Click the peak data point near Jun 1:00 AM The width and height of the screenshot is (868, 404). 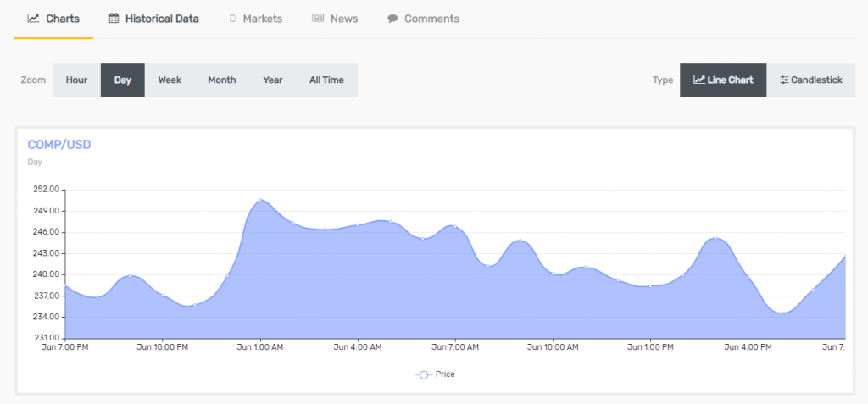(x=260, y=200)
